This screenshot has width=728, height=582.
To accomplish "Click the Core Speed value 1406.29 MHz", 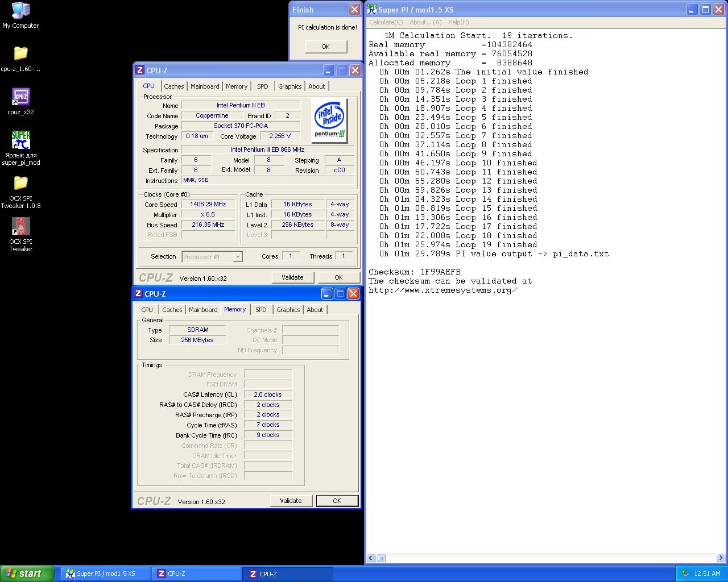I will [x=208, y=205].
